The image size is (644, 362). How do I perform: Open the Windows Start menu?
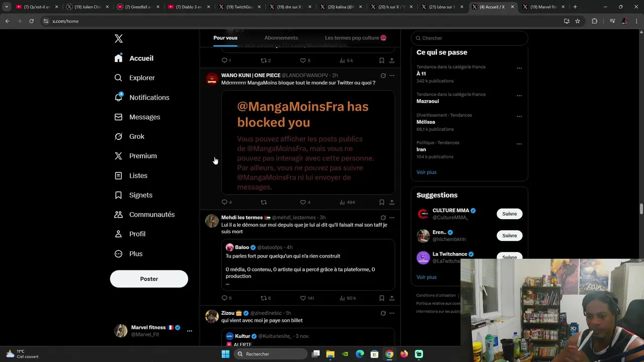(225, 354)
